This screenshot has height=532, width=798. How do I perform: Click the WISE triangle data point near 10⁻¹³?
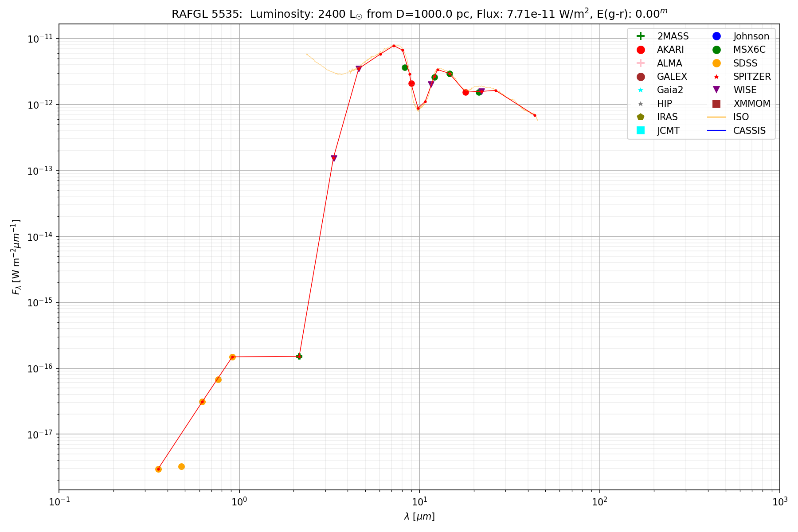(x=334, y=158)
